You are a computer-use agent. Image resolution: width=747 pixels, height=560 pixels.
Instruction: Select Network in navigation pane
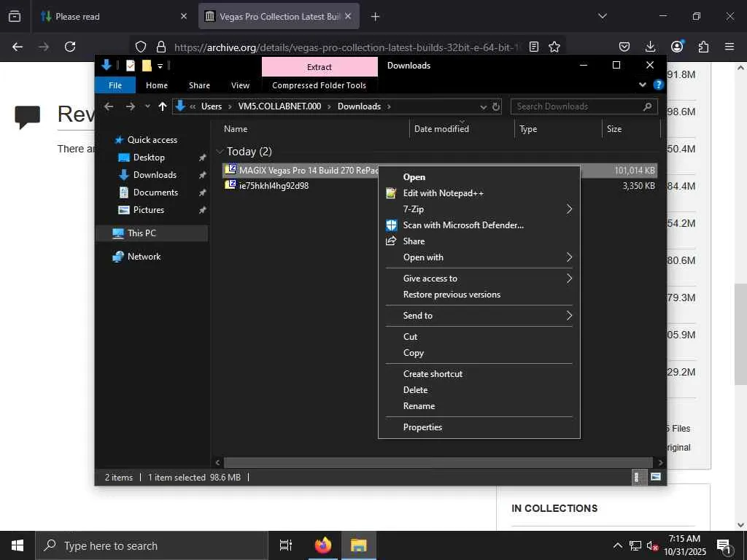tap(144, 257)
